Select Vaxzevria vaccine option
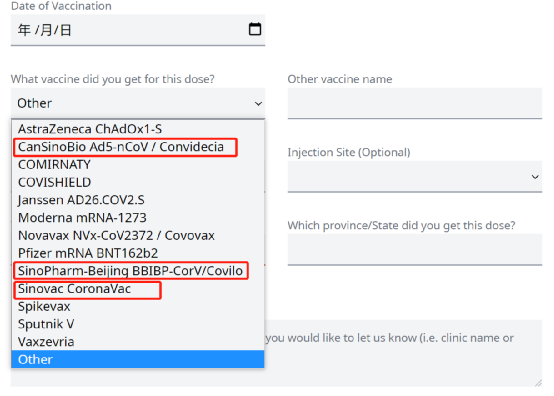Viewport: 554px width, 396px height. [138, 342]
